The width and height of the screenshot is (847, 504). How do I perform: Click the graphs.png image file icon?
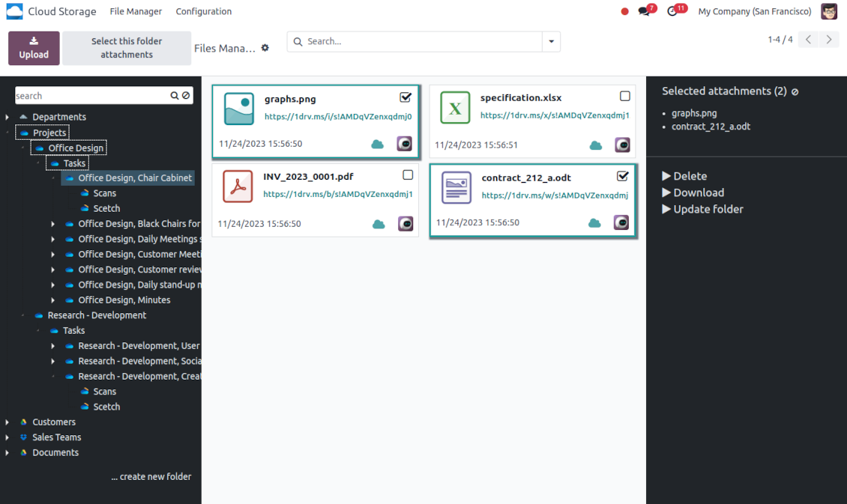(239, 109)
